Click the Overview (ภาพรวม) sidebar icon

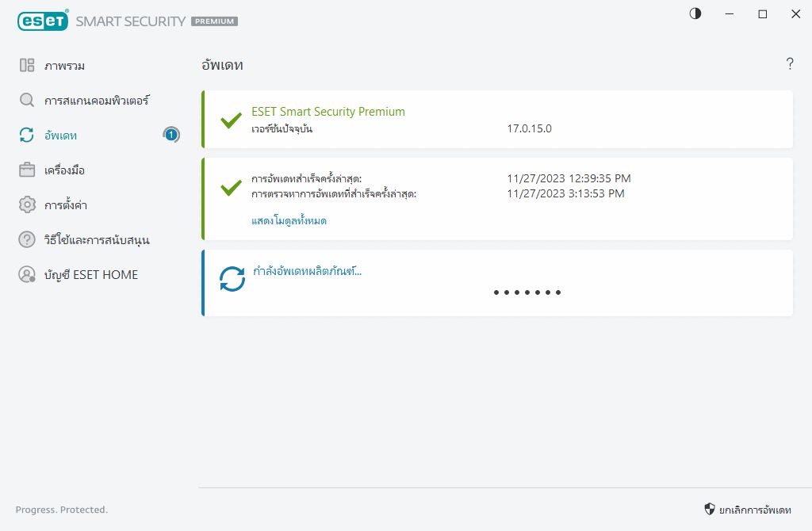pyautogui.click(x=27, y=66)
